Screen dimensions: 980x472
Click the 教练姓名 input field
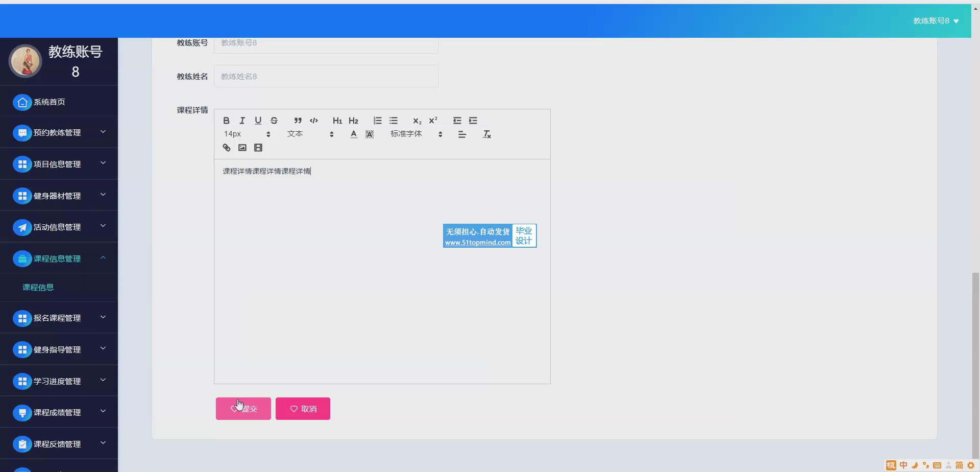[x=326, y=76]
